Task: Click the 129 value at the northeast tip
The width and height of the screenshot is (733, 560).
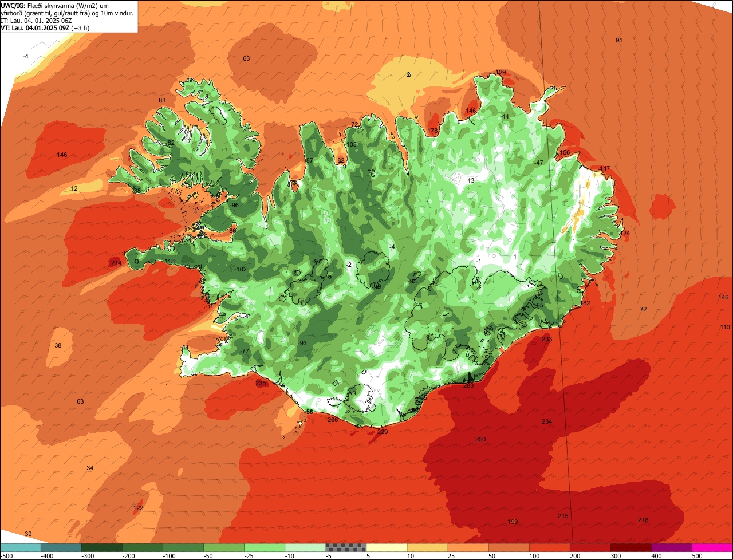Action: [501, 72]
